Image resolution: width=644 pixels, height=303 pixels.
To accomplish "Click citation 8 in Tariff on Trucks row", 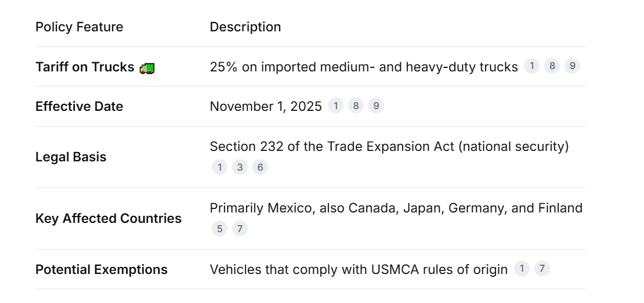I will point(552,66).
